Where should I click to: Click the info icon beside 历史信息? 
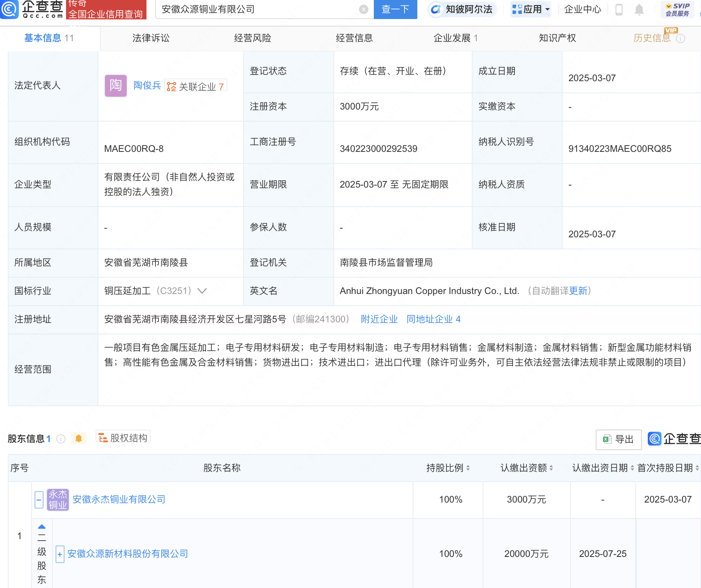pyautogui.click(x=681, y=38)
